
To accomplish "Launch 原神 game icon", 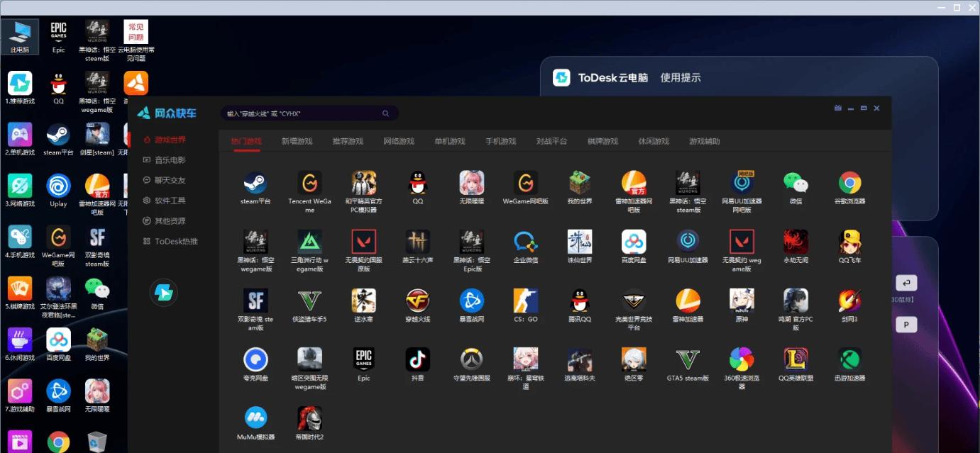I will pos(742,301).
